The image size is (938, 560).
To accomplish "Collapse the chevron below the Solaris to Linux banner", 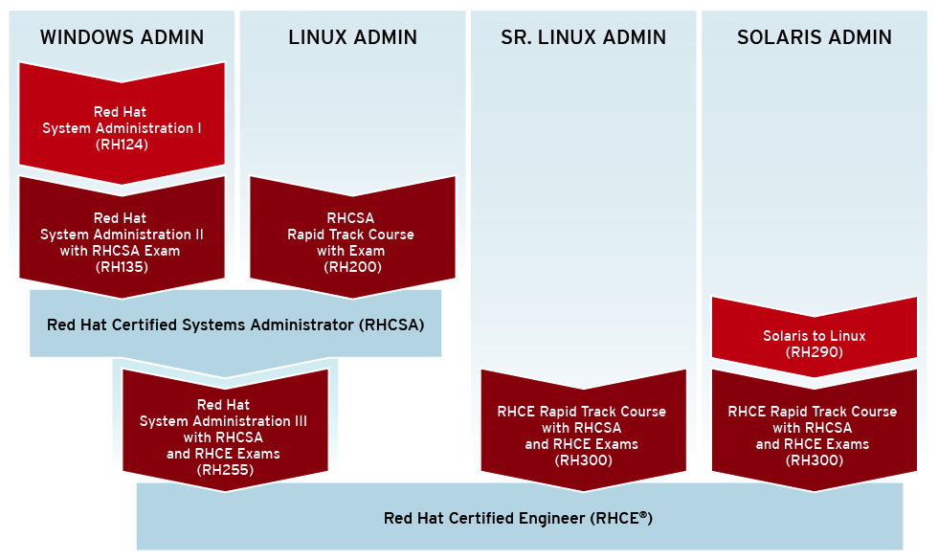I will [x=815, y=373].
